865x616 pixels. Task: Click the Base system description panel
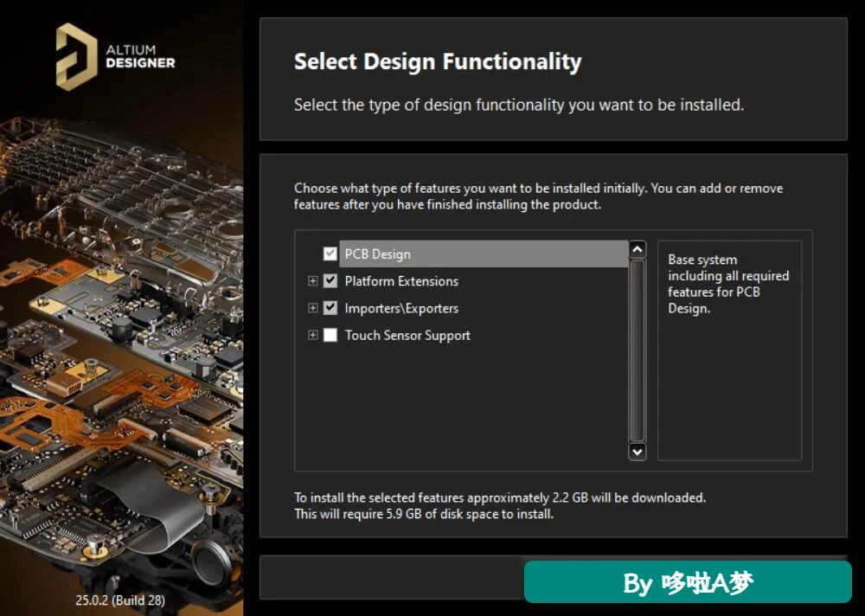(x=729, y=350)
